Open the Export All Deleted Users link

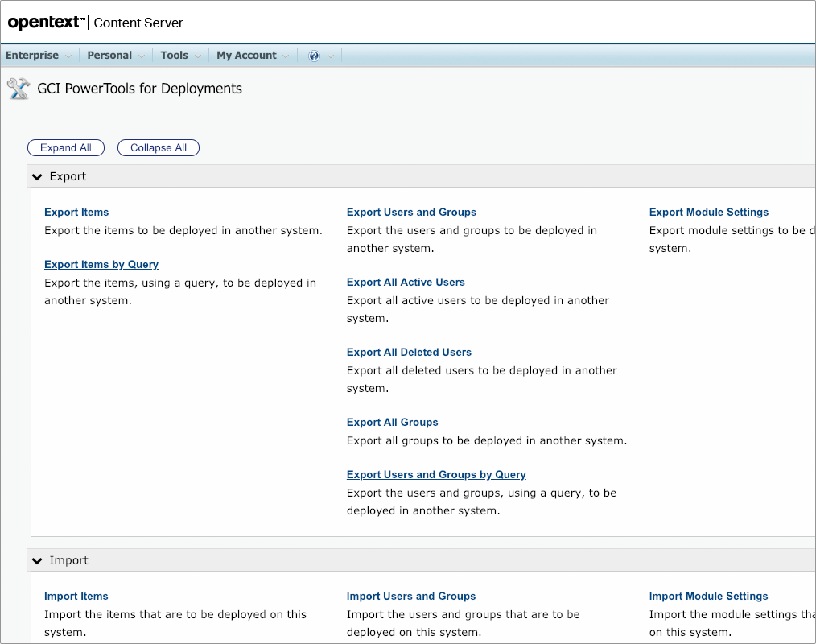[x=409, y=353]
